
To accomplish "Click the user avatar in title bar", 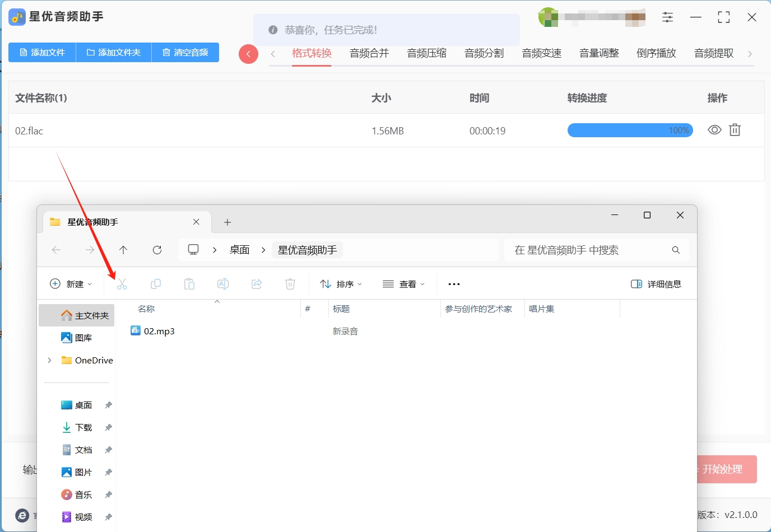I will click(x=549, y=17).
